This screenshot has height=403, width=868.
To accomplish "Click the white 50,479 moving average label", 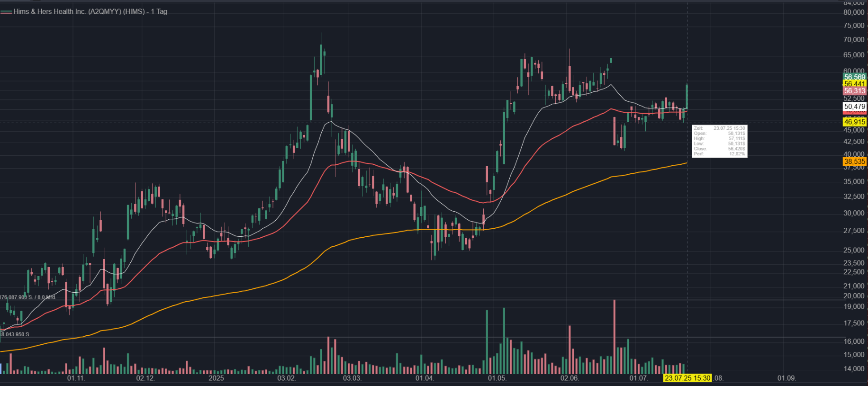I will (854, 107).
